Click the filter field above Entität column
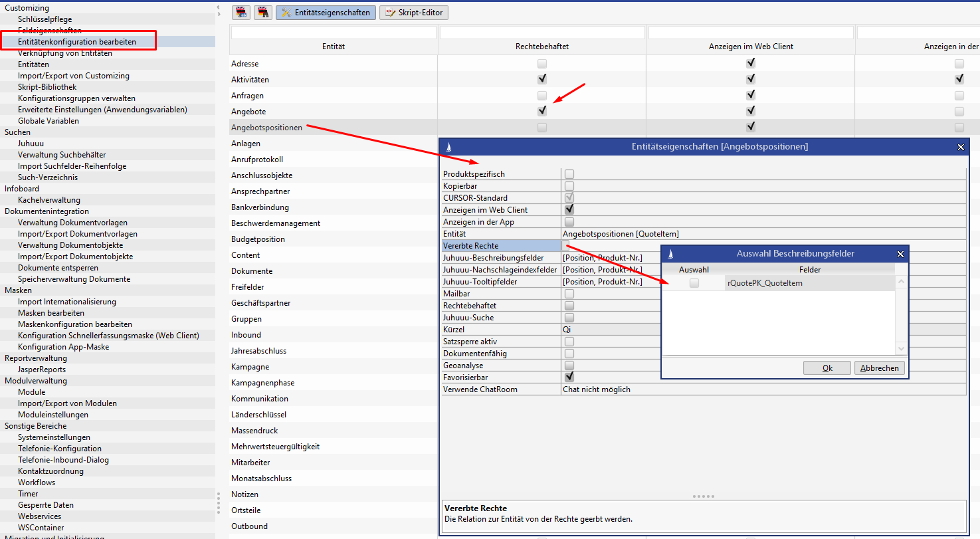The image size is (980, 539). (334, 33)
